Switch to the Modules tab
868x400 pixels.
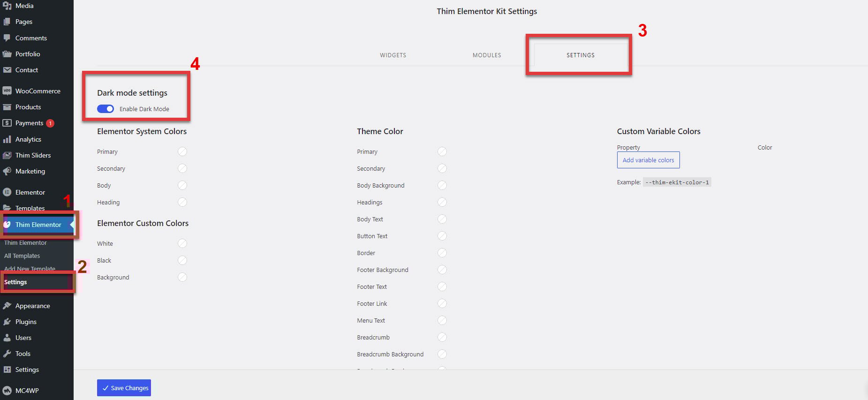(487, 55)
